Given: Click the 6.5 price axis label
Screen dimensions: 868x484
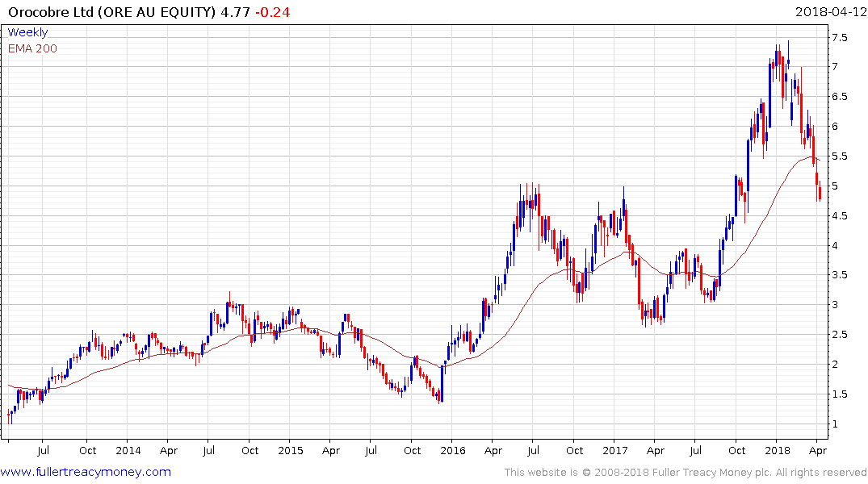Looking at the screenshot, I should [839, 96].
